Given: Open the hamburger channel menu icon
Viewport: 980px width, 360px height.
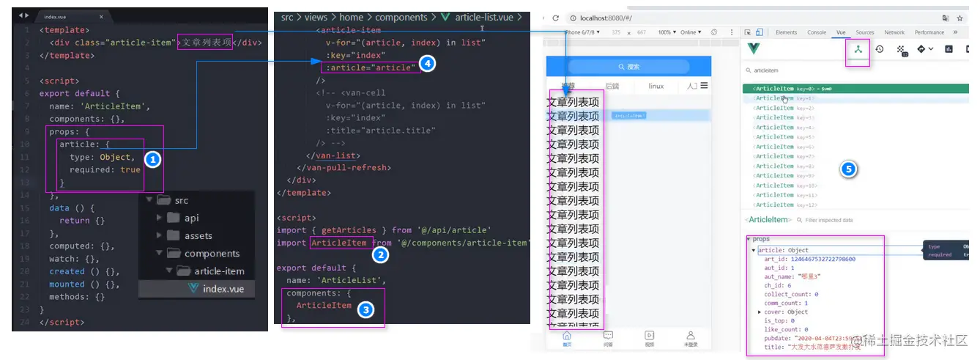Looking at the screenshot, I should (704, 86).
